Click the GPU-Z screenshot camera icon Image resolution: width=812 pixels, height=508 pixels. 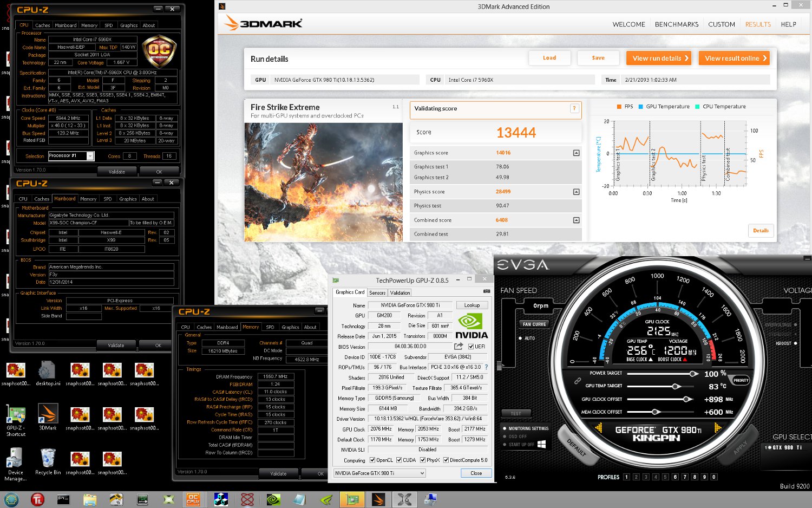486,291
